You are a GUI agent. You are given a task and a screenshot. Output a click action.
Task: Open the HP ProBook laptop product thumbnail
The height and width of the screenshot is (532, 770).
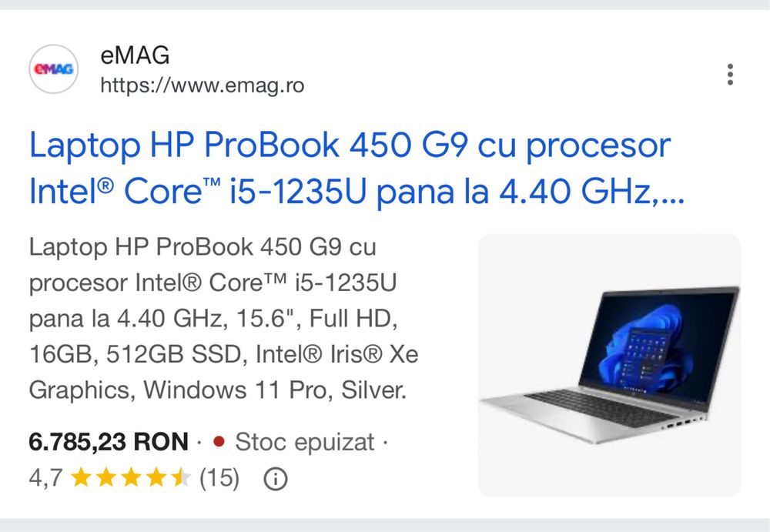(609, 365)
